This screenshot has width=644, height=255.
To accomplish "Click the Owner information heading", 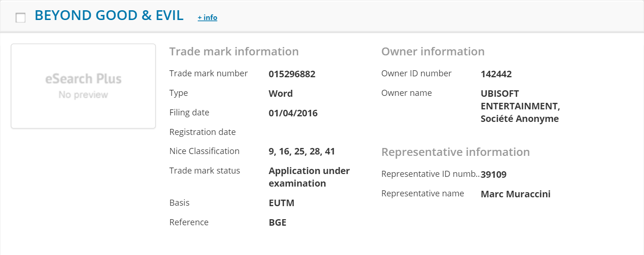I will coord(433,51).
